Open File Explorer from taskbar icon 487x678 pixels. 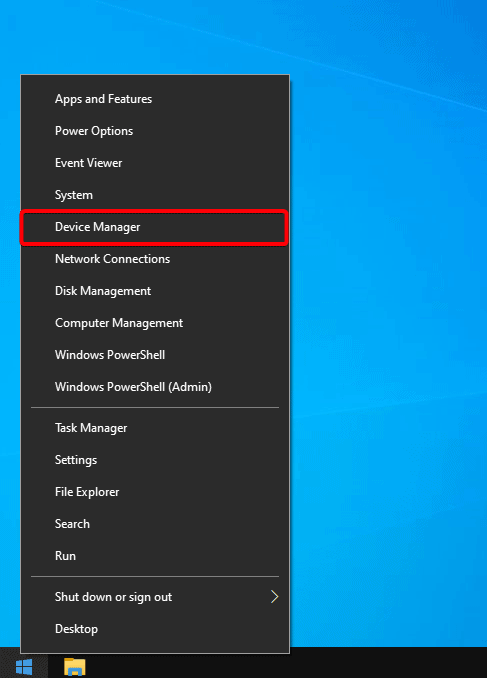coord(74,666)
